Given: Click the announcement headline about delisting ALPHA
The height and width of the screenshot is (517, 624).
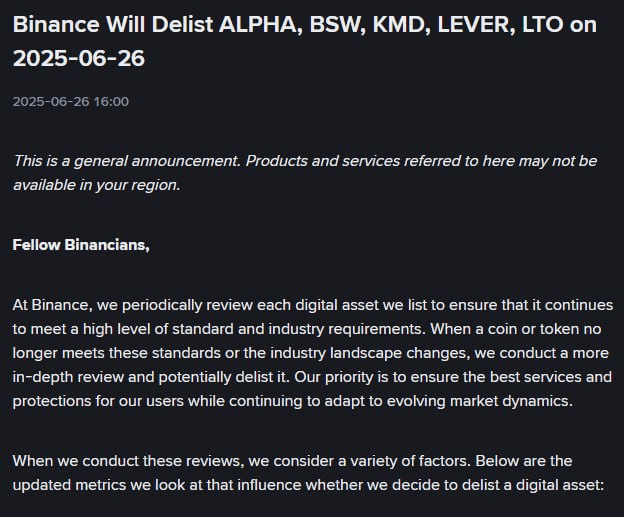Looking at the screenshot, I should (305, 41).
